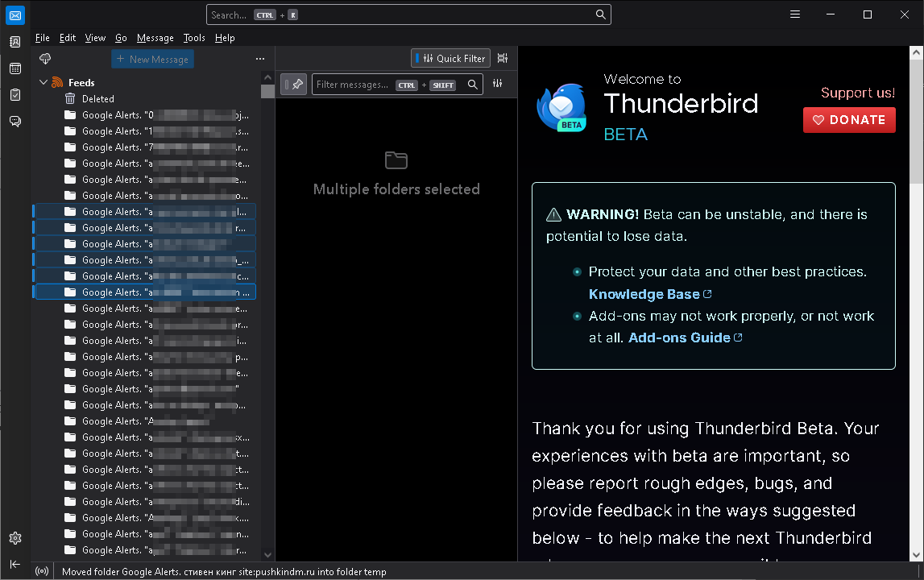
Task: Open the Mail space
Action: coord(15,15)
